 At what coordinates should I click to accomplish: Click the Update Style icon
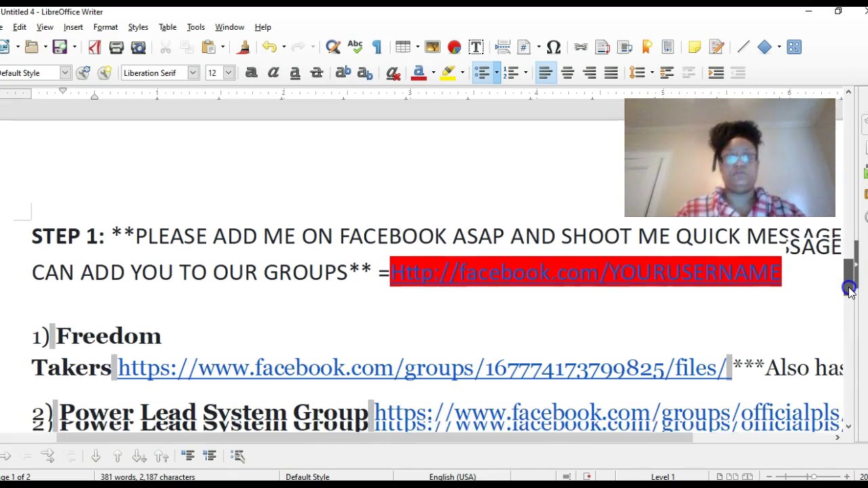(x=83, y=73)
